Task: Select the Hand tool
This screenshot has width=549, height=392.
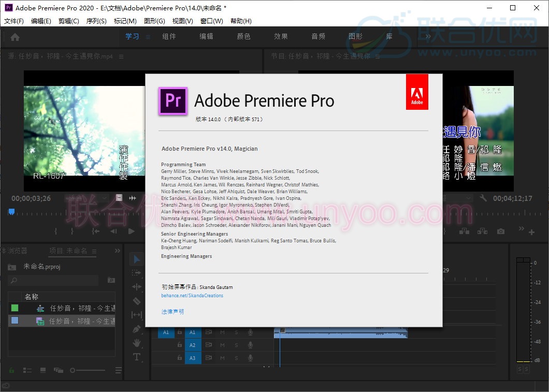Action: tap(137, 343)
